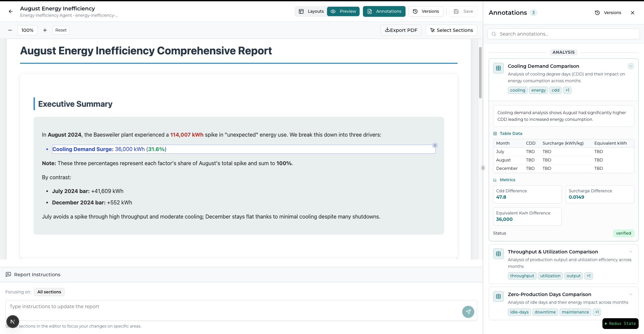Click the 114,007 kWh value
The height and width of the screenshot is (334, 644).
[187, 135]
